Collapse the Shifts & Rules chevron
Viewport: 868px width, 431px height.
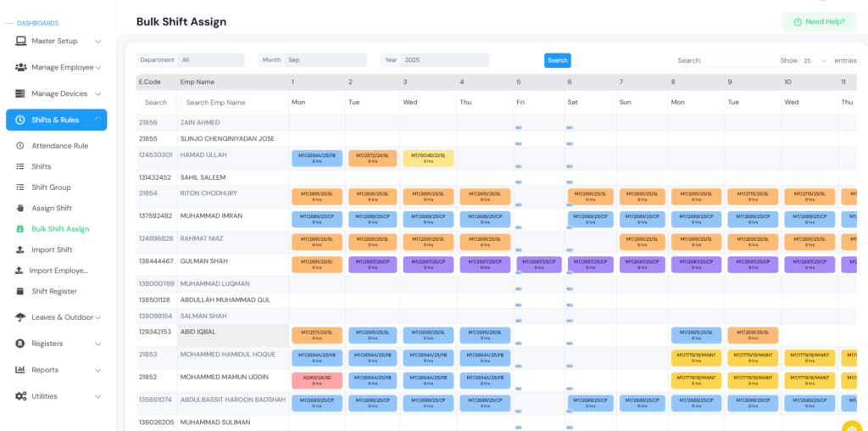tap(98, 118)
